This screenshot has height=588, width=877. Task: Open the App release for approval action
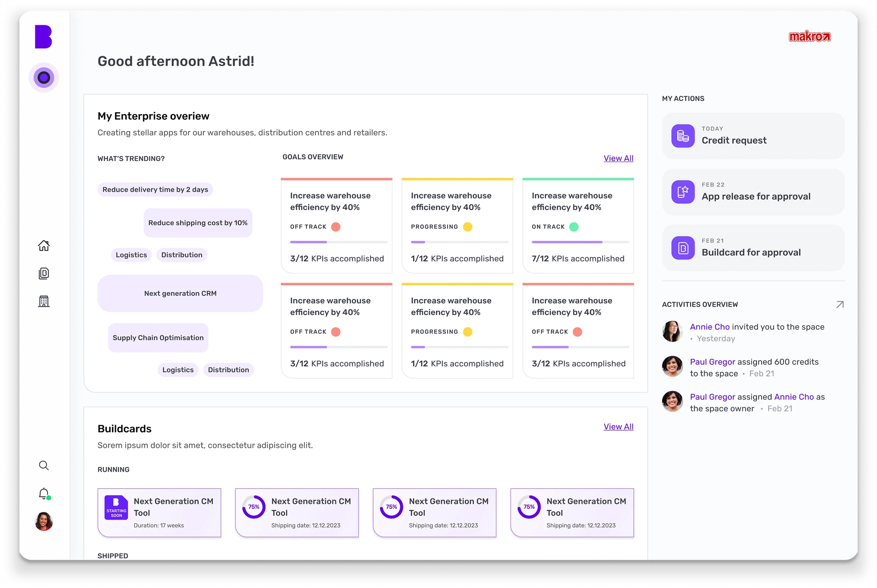(753, 192)
